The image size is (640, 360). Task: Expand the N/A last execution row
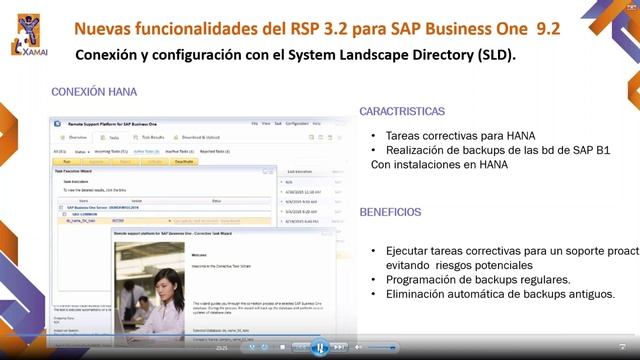click(282, 182)
